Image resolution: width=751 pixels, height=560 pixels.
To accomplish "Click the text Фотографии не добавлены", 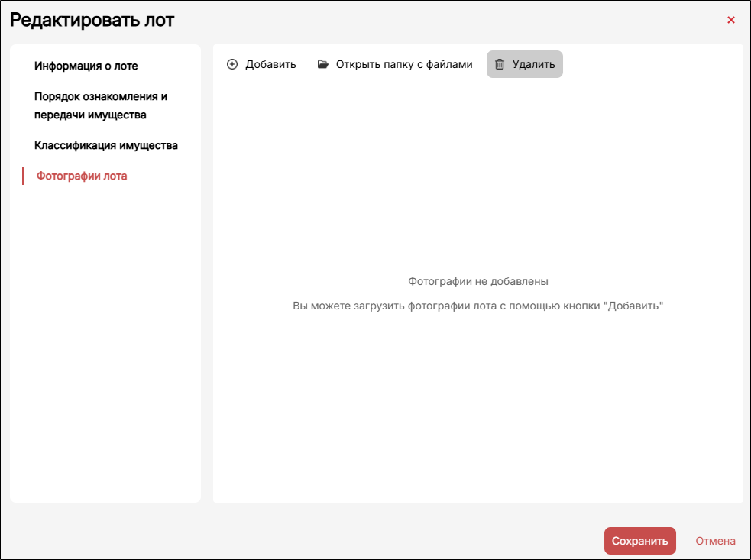I will point(478,281).
